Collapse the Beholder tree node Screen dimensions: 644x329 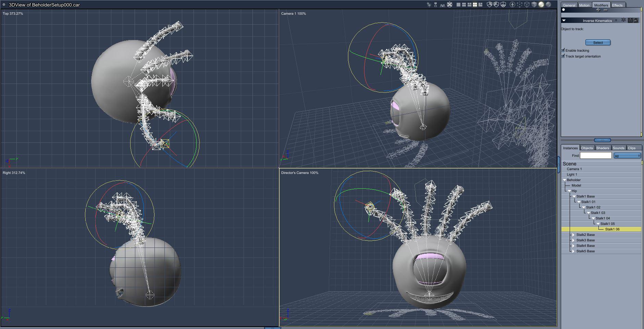(x=565, y=180)
